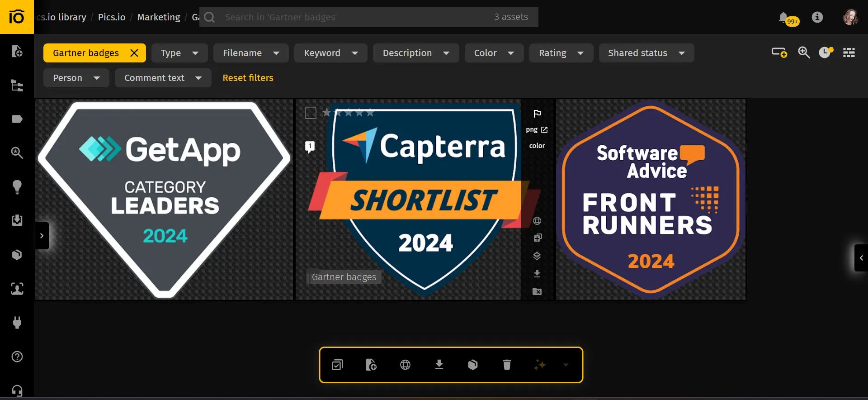
Task: Open the support headset icon
Action: [17, 390]
